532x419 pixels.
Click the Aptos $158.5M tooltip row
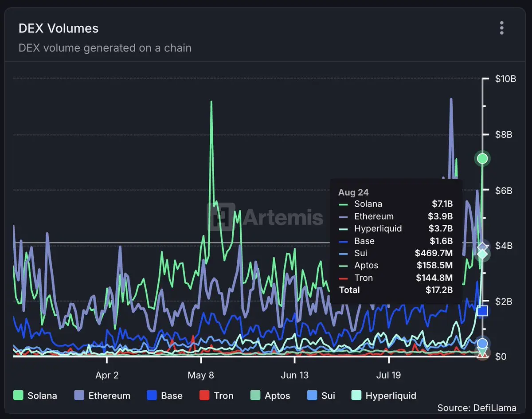point(395,265)
